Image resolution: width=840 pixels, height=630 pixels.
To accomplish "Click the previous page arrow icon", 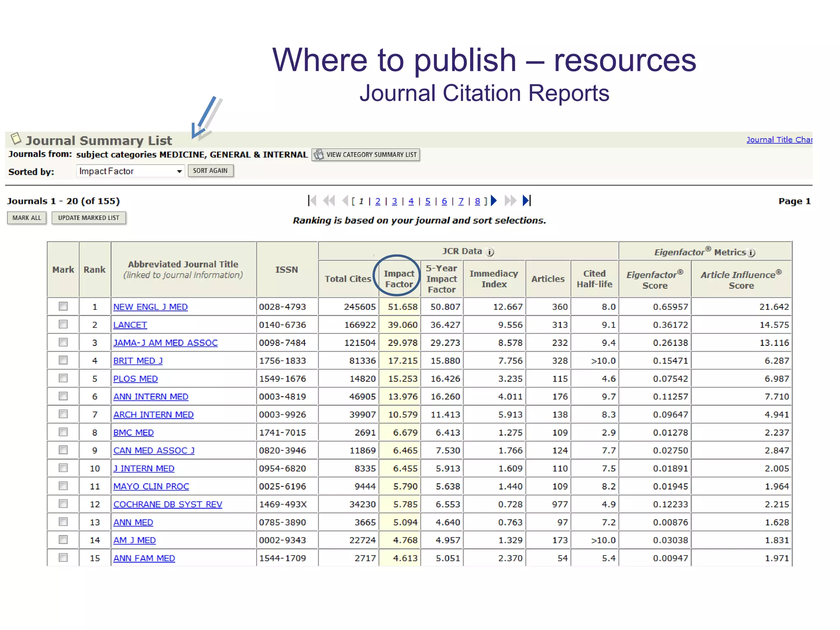I will coord(345,201).
